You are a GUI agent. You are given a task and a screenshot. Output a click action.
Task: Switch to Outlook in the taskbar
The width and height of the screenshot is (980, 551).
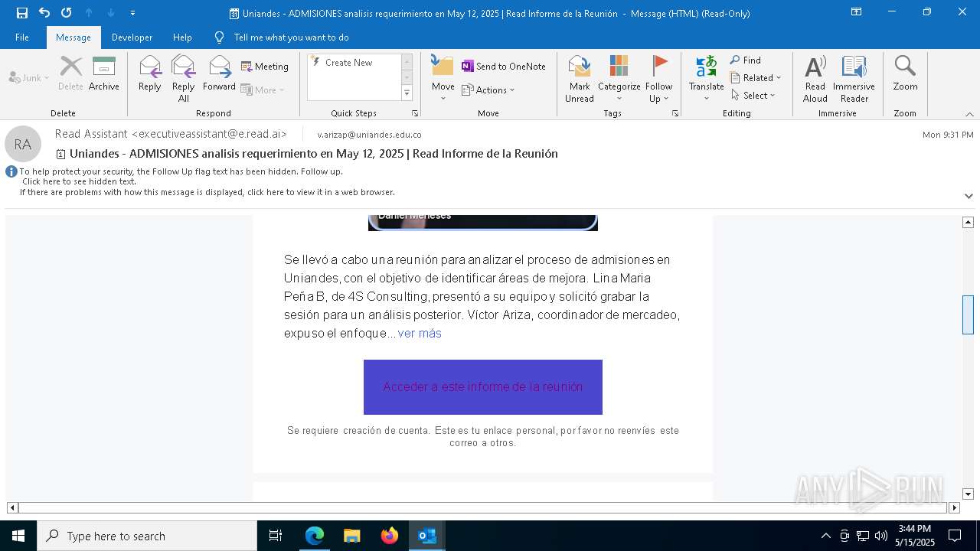[x=426, y=536]
